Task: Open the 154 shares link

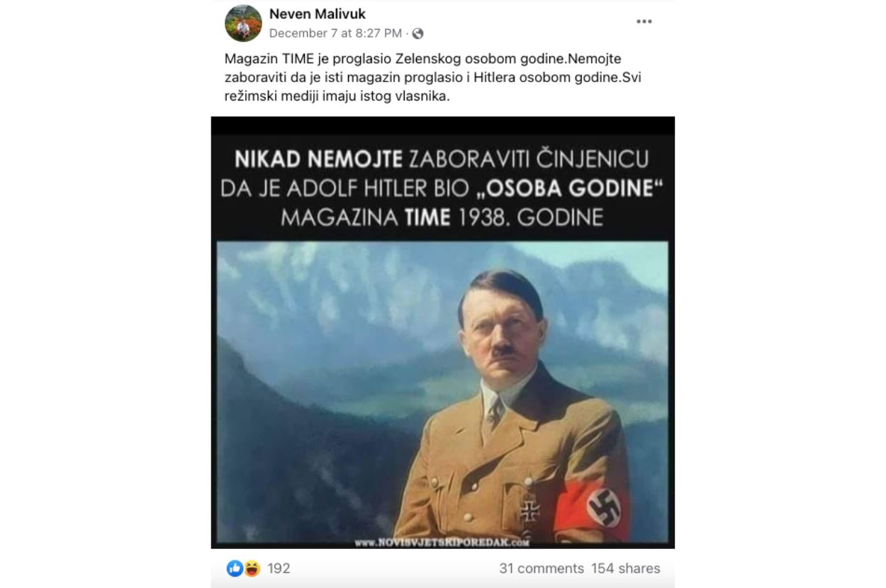Action: pos(626,568)
